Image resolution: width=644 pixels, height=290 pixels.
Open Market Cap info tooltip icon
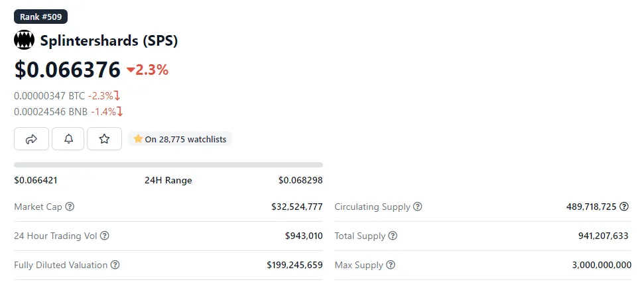click(70, 207)
